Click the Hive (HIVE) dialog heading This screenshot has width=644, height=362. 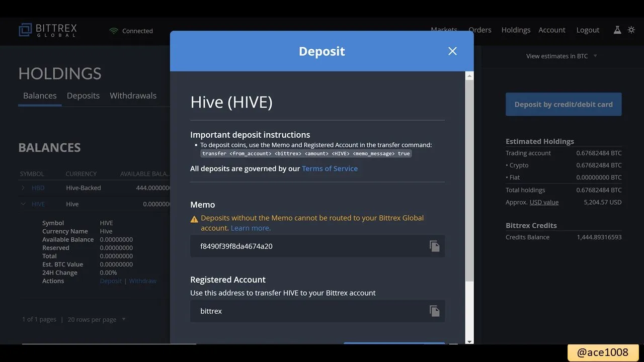[231, 102]
